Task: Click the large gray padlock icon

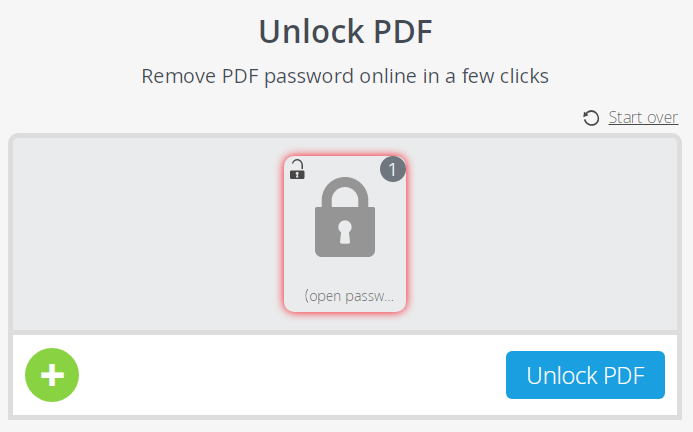Action: tap(345, 225)
